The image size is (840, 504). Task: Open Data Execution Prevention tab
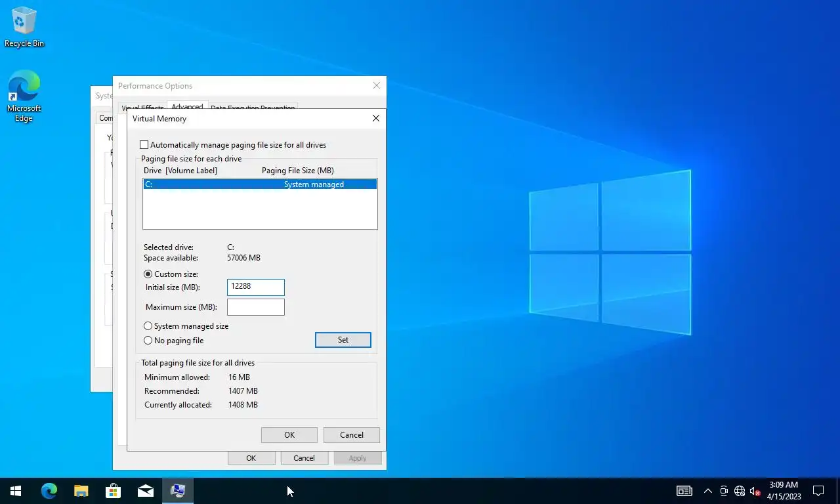[253, 108]
